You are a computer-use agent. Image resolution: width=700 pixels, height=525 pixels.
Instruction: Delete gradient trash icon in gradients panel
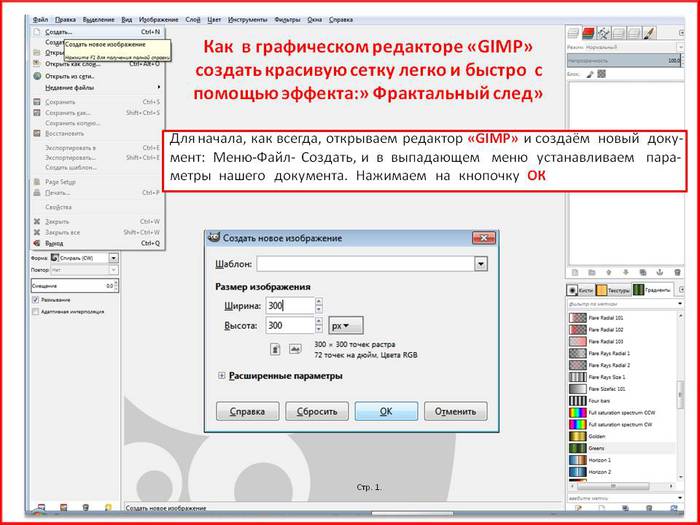point(649,508)
